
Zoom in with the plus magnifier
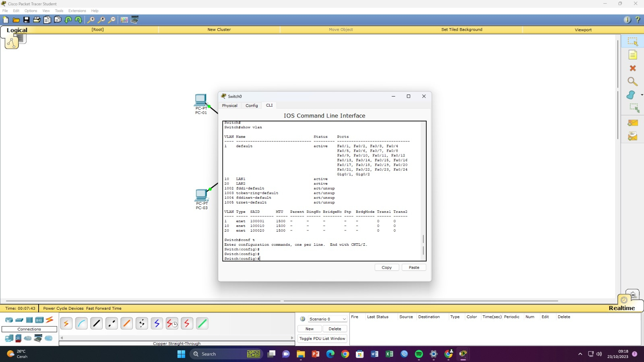pyautogui.click(x=91, y=20)
